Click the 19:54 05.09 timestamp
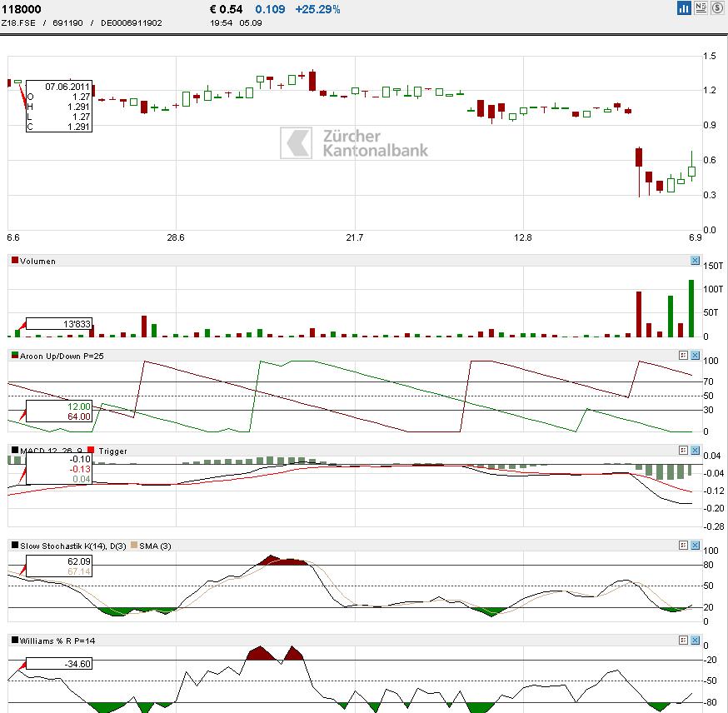 [x=236, y=22]
